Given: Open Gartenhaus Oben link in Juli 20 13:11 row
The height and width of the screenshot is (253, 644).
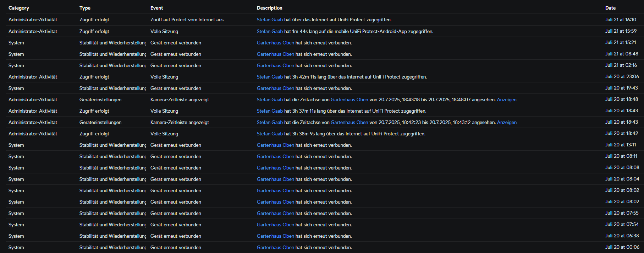Looking at the screenshot, I should (275, 145).
